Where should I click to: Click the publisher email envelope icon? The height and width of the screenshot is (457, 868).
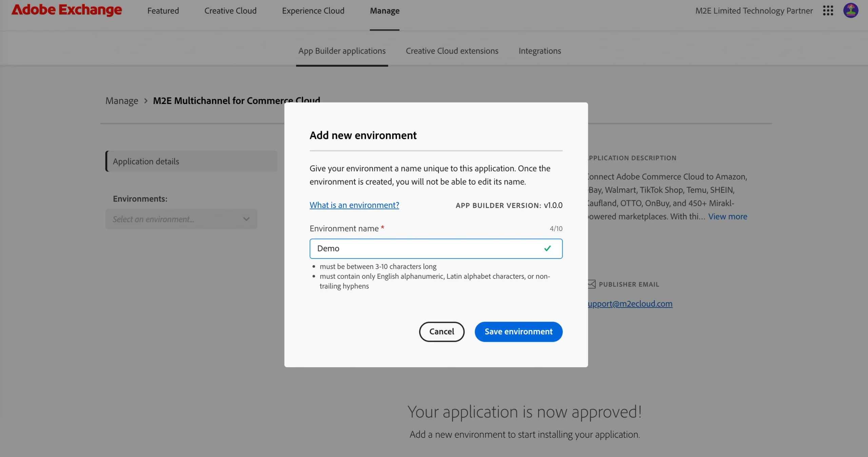coord(592,284)
